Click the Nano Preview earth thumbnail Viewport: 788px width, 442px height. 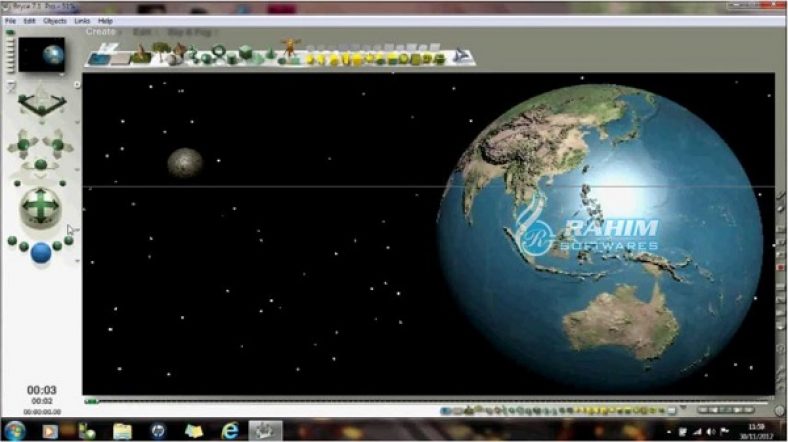pos(42,54)
